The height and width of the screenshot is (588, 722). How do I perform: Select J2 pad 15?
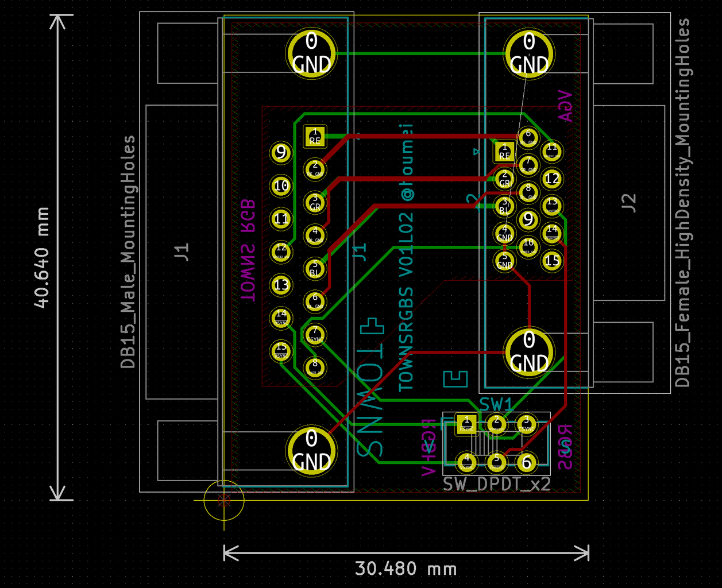[552, 261]
